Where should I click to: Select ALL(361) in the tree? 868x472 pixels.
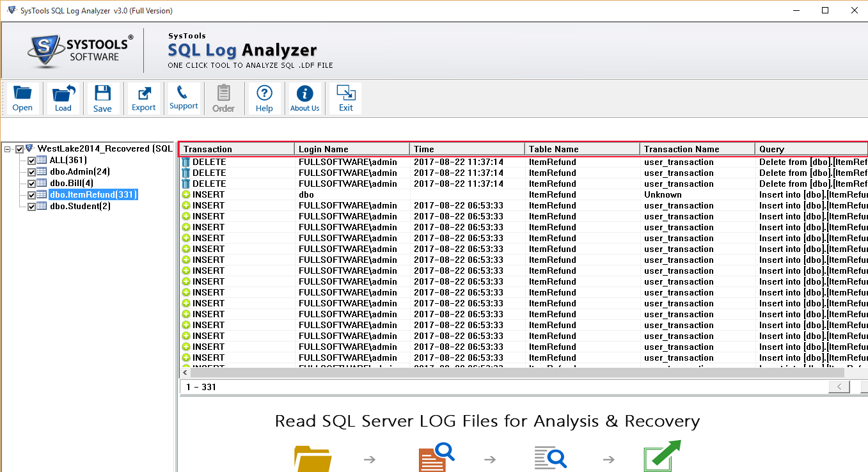68,160
